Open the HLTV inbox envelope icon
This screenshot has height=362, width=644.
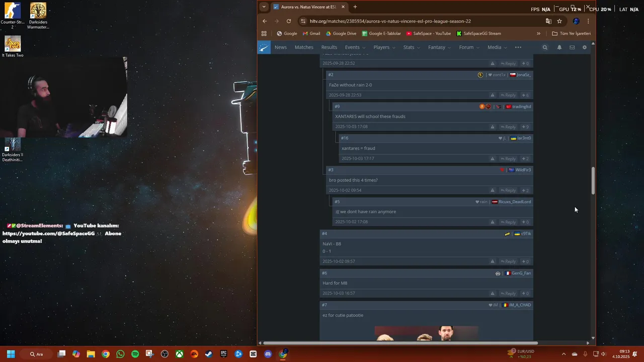pos(572,47)
